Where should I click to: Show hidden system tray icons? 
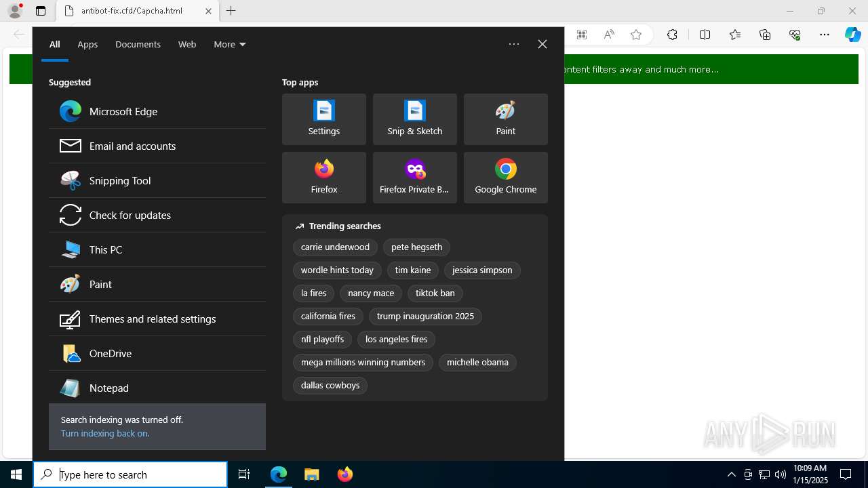coord(731,474)
